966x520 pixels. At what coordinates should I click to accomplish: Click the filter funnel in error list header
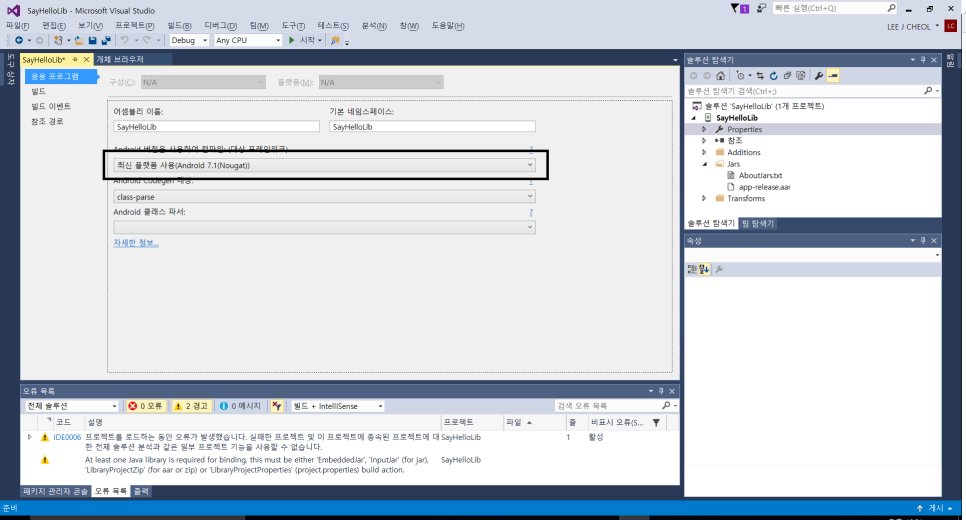click(x=656, y=423)
